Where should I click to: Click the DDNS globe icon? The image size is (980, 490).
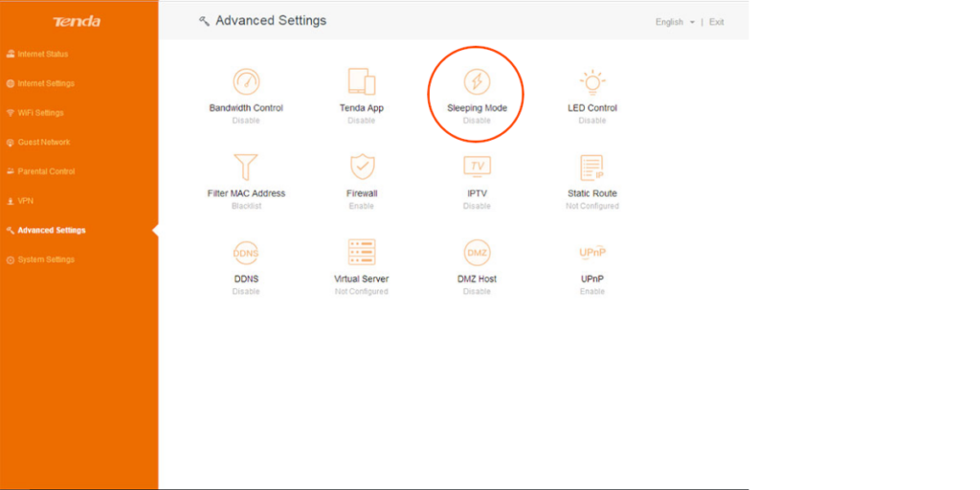[x=246, y=253]
